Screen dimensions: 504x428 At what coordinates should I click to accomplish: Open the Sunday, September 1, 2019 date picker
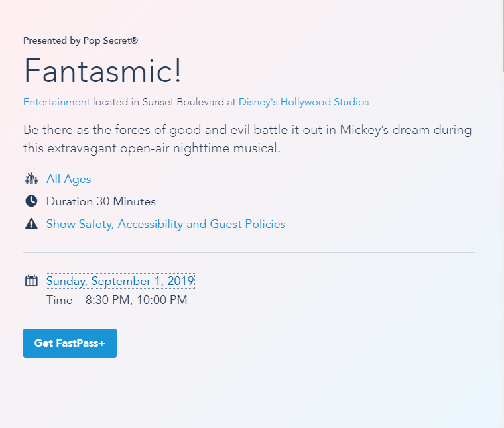tap(120, 281)
